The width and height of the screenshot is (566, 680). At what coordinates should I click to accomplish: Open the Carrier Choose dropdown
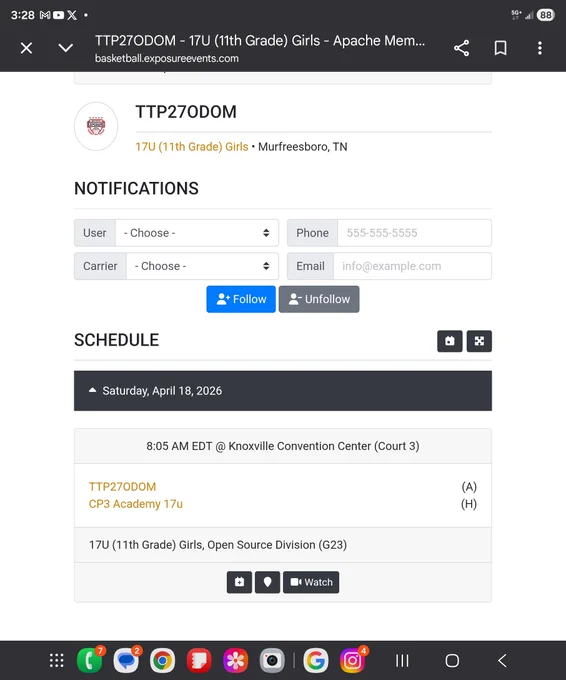tap(202, 266)
